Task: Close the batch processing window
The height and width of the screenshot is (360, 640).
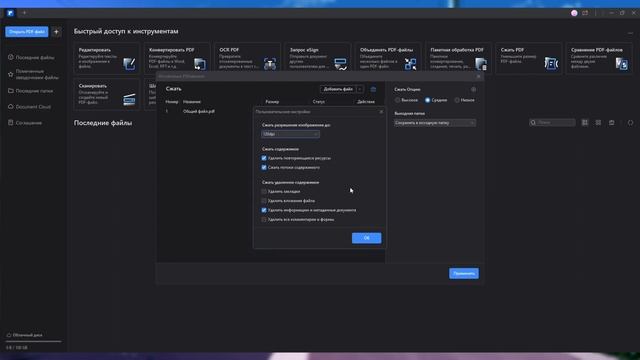Action: click(x=479, y=76)
